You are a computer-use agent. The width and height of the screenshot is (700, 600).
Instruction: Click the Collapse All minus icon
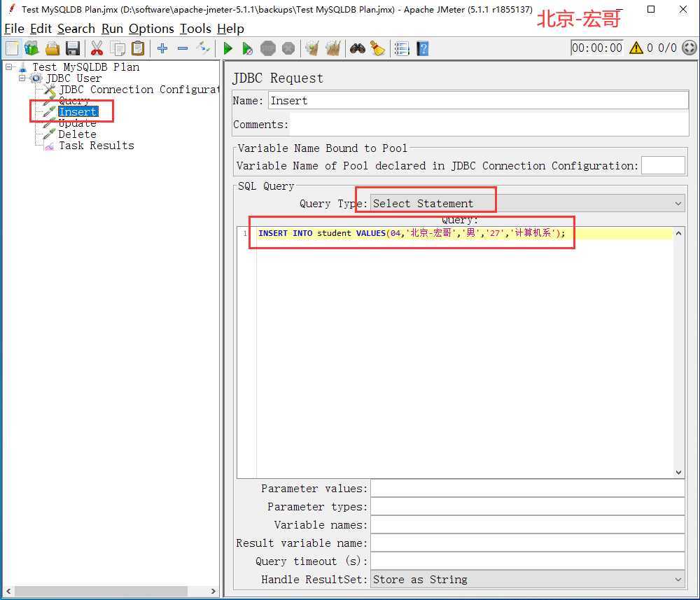click(183, 48)
